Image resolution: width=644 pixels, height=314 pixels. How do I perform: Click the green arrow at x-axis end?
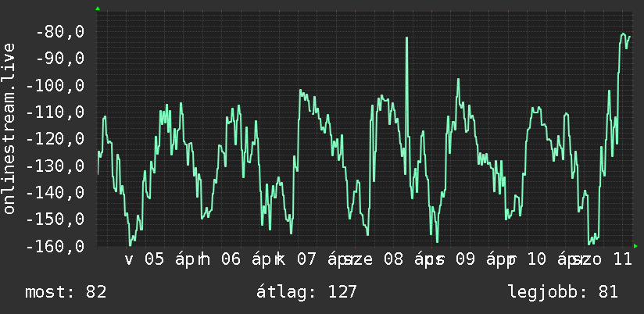(x=635, y=246)
